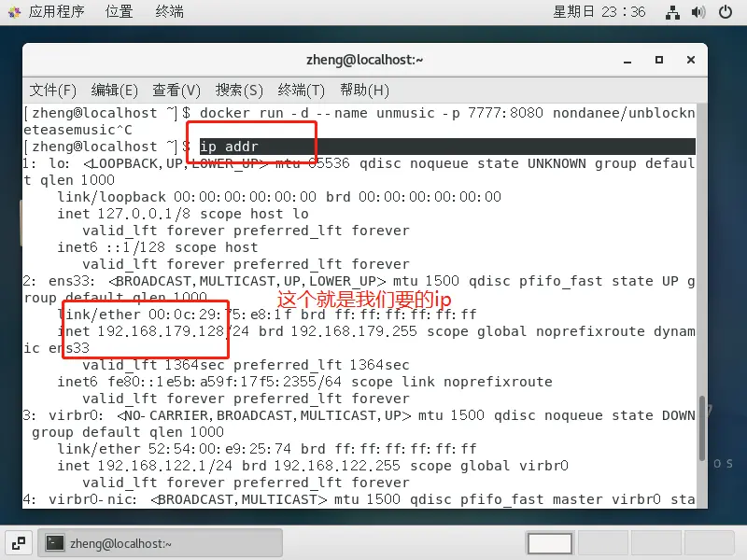Open the 搜索(S) menu
The image size is (747, 560).
click(x=239, y=90)
